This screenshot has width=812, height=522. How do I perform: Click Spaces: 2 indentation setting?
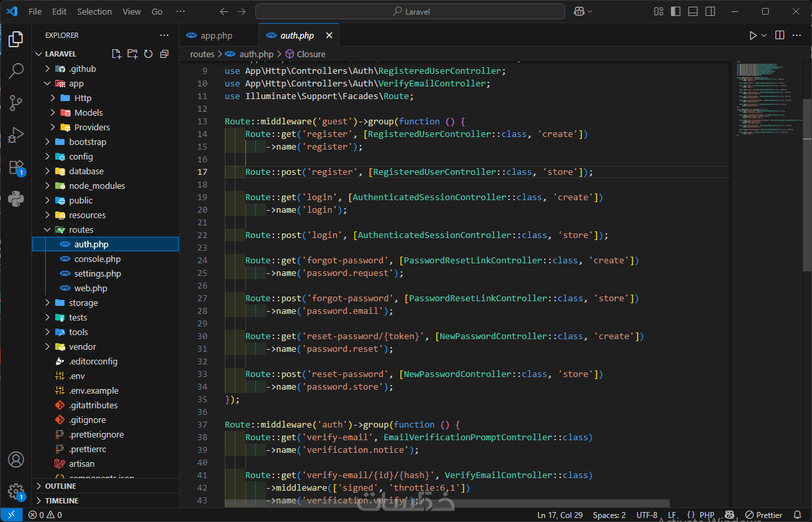[x=609, y=515]
